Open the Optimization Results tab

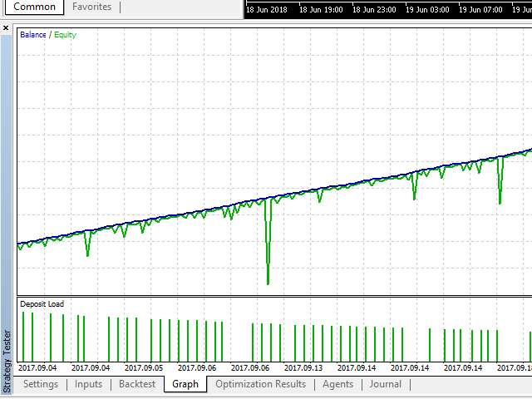(260, 384)
